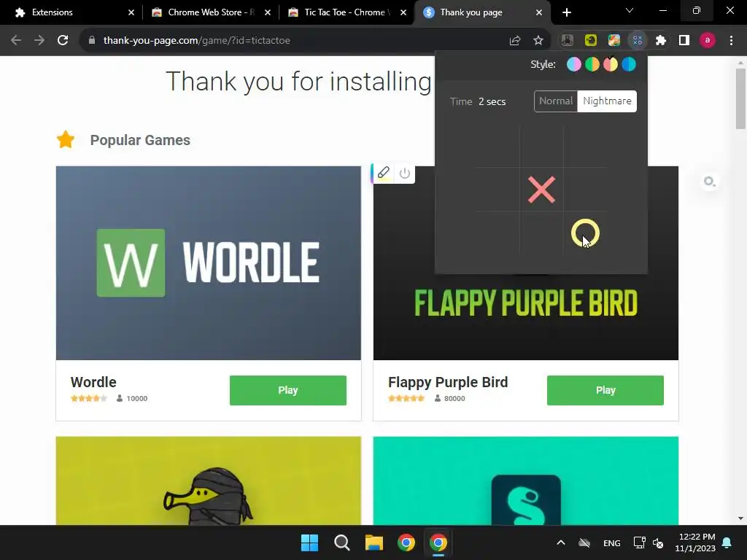Show hidden system tray icons

tap(561, 542)
